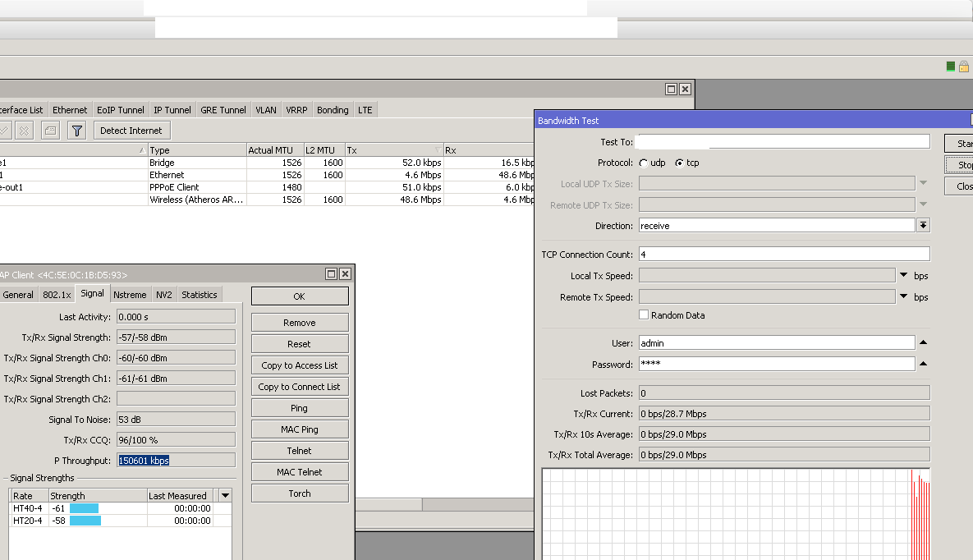Image resolution: width=973 pixels, height=560 pixels.
Task: Select the Bridge interface row
Action: (267, 163)
